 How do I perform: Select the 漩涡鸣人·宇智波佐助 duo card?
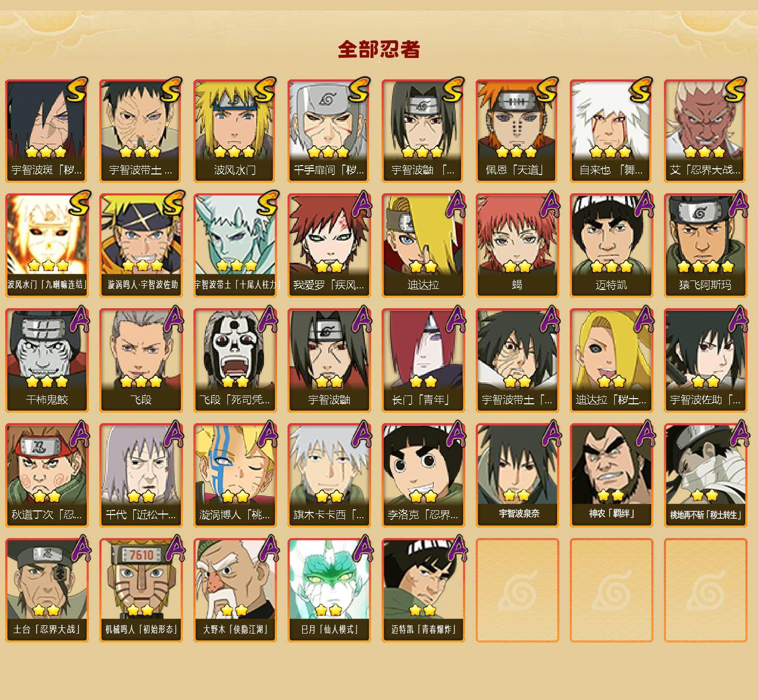point(141,246)
